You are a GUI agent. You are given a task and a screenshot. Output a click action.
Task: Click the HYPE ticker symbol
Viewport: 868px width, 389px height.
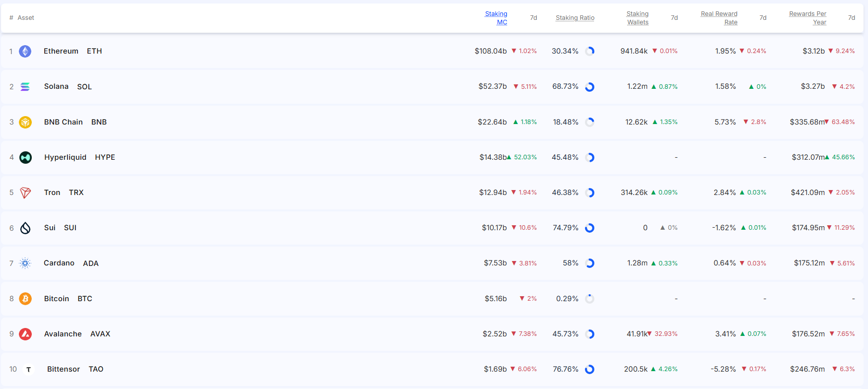point(105,157)
